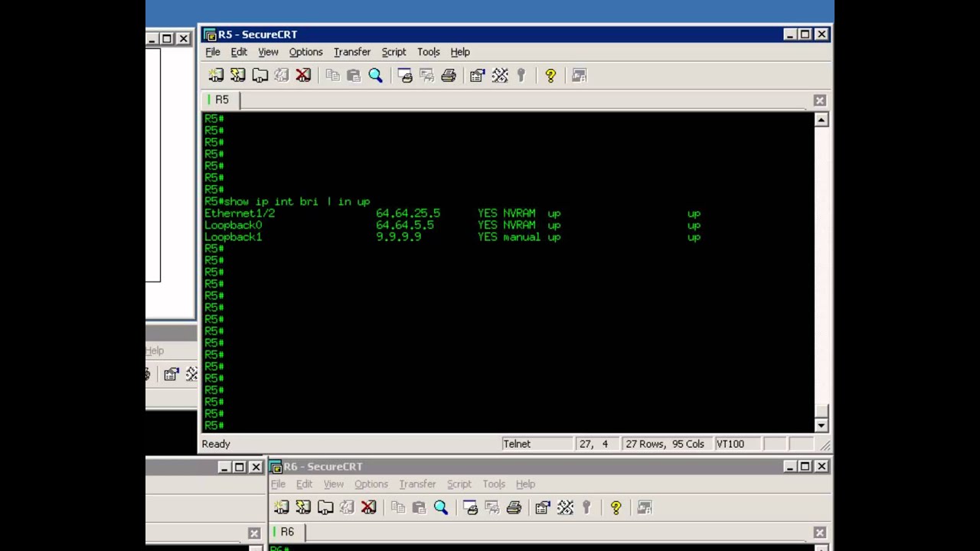This screenshot has height=551, width=980.
Task: Click IP address 9.9.9.9
Action: (x=398, y=237)
